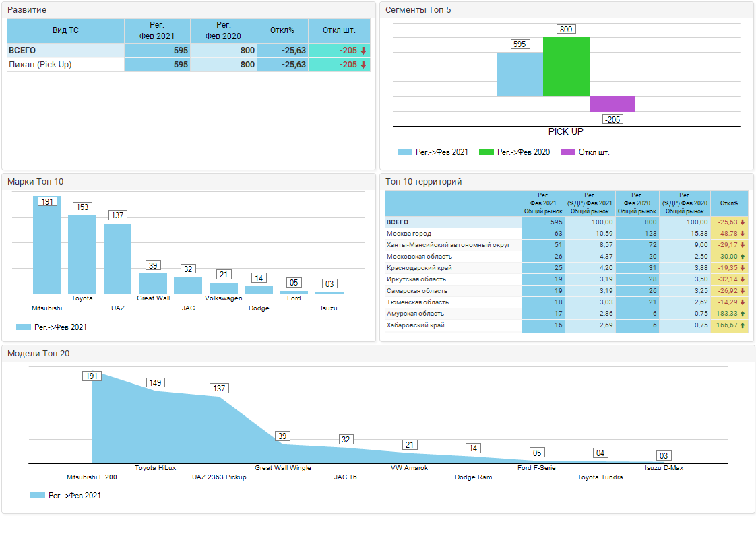Viewport: 756px width, 534px height.
Task: Click the red down arrow in the ВСЕГО row of Развитие
Action: [363, 51]
